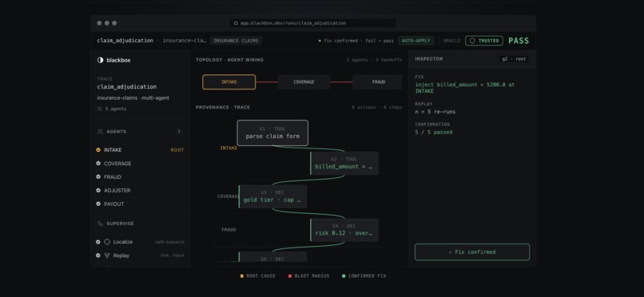
Task: Click the 'insurance-cla…' breadcrumb
Action: 185,41
